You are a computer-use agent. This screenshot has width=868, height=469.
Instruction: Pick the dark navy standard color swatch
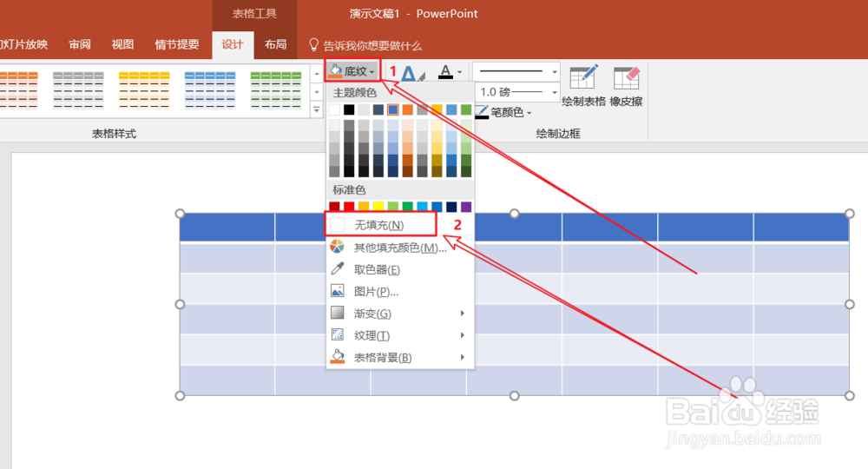point(451,207)
